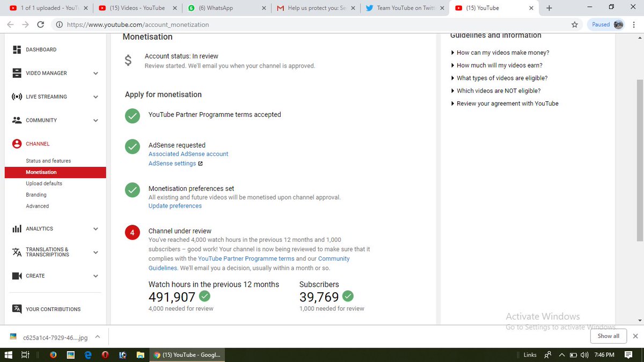
Task: Click the Update preferences link
Action: tap(175, 206)
